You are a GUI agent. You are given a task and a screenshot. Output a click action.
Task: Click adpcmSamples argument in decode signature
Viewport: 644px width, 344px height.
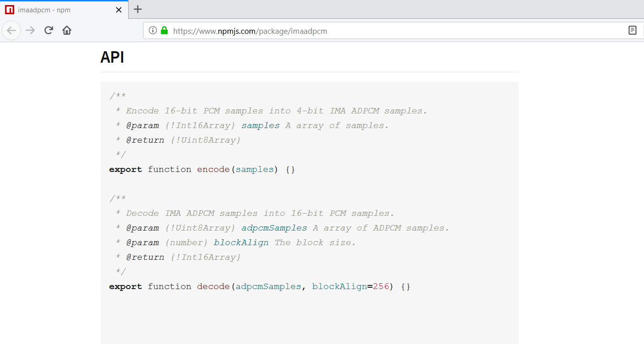tap(268, 286)
